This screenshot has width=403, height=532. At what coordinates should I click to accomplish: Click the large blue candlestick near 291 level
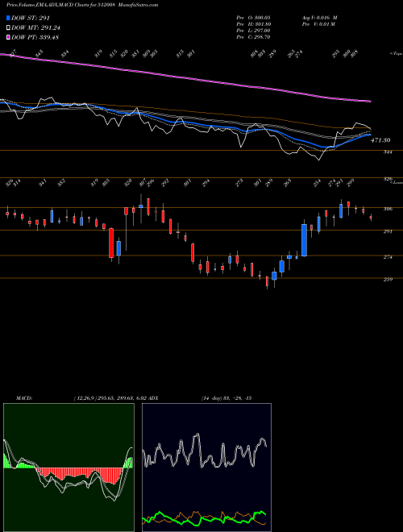(305, 240)
